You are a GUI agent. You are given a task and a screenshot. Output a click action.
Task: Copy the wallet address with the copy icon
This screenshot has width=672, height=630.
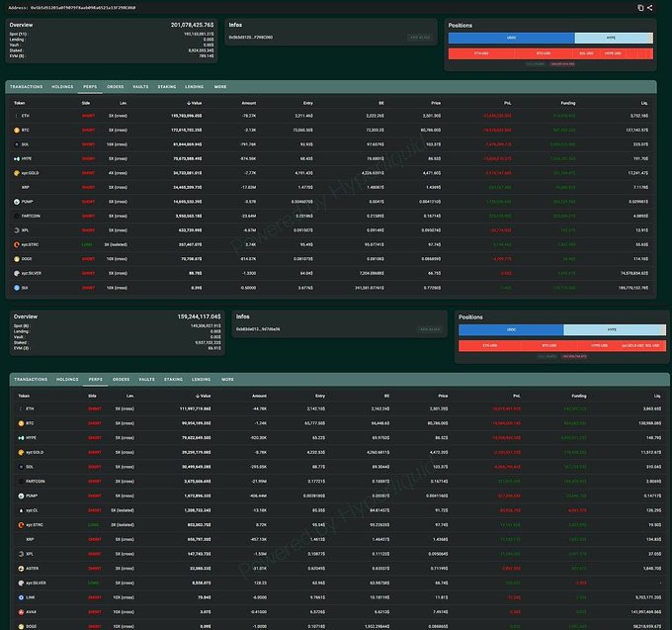coord(640,8)
